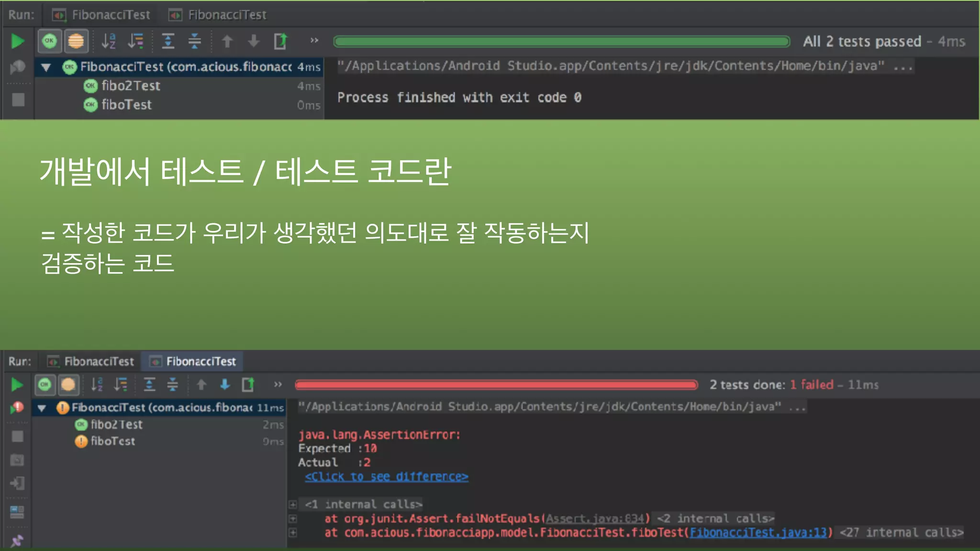Screen dimensions: 980x551
Task: Select FibonacciTest root row with 4ms
Action: pyautogui.click(x=179, y=67)
